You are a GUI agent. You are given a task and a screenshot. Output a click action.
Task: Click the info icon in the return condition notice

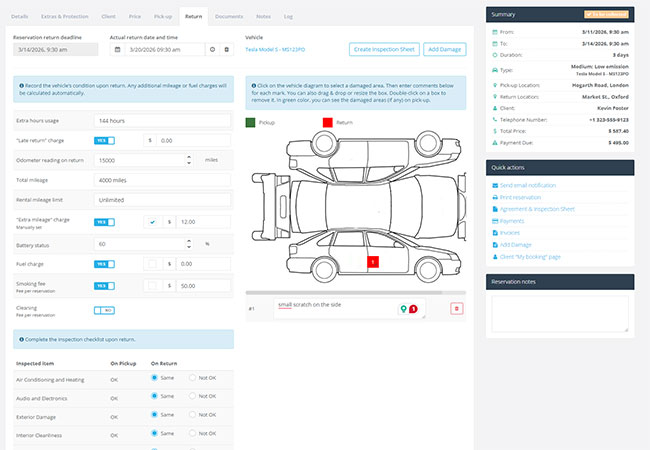(x=22, y=86)
